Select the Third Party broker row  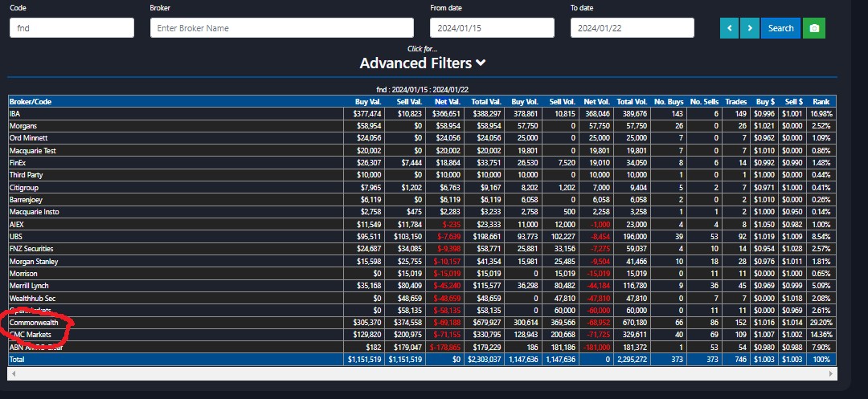(422, 175)
